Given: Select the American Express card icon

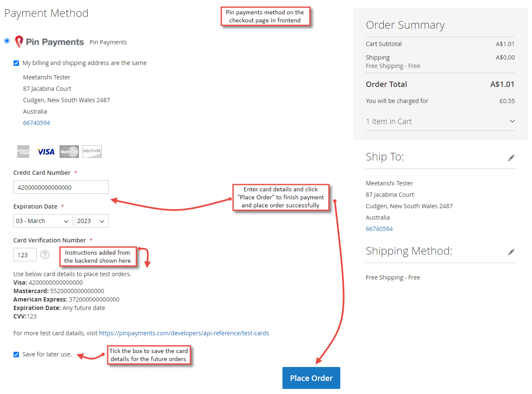Looking at the screenshot, I should pyautogui.click(x=22, y=151).
